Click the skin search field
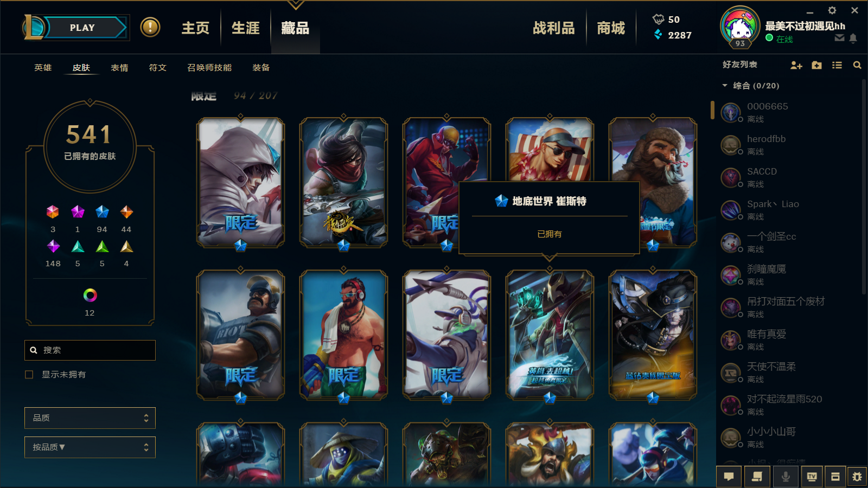The width and height of the screenshot is (868, 488). 90,350
